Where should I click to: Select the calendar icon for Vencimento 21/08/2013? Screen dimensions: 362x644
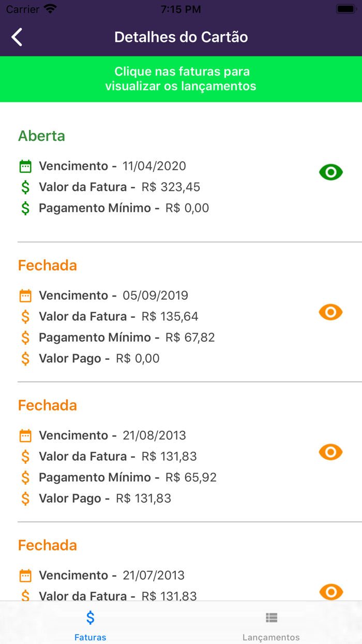(x=24, y=435)
